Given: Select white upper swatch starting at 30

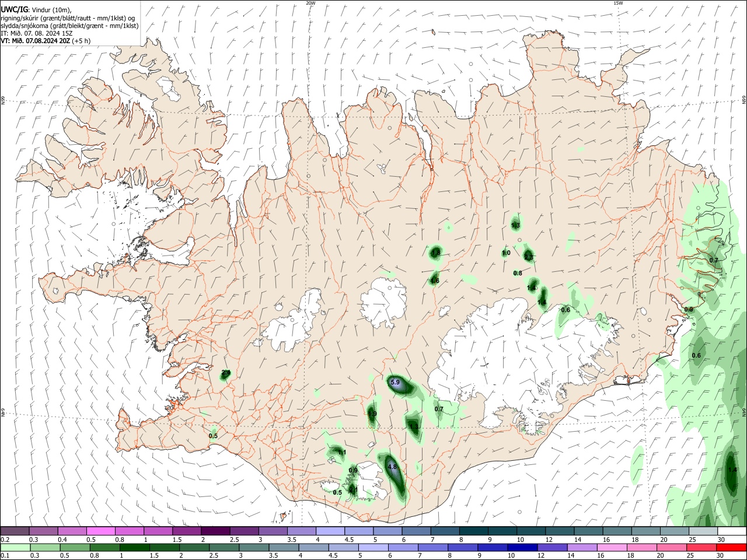Looking at the screenshot, I should (x=731, y=531).
